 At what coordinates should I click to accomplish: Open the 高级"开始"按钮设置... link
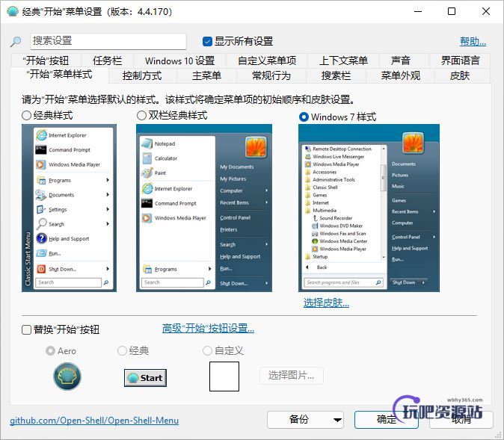click(209, 328)
